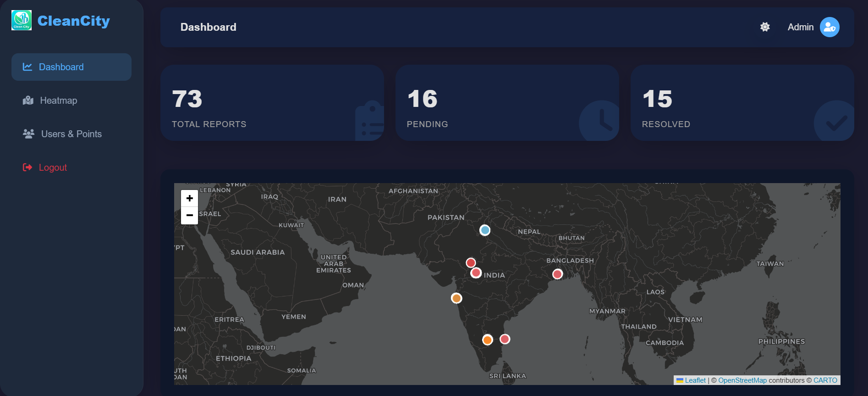Image resolution: width=868 pixels, height=396 pixels.
Task: Click the Resolved checkmark icon
Action: (835, 122)
